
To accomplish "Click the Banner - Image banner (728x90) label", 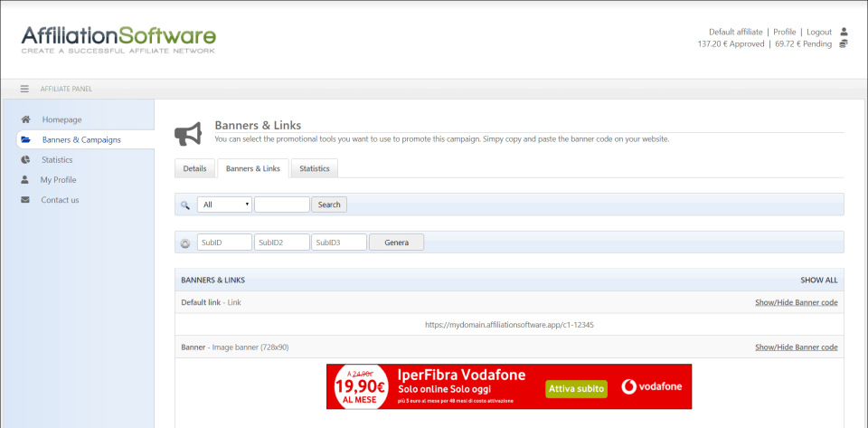I will (x=235, y=347).
